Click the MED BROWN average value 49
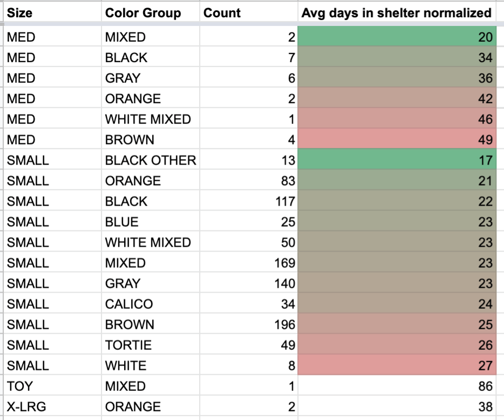Image resolution: width=504 pixels, height=420 pixels. click(x=397, y=140)
